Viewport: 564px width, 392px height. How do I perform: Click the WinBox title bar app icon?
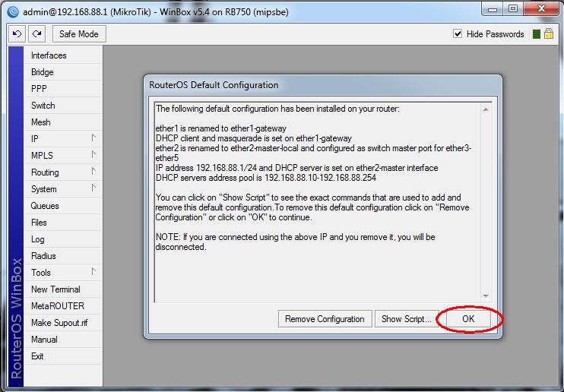point(11,9)
